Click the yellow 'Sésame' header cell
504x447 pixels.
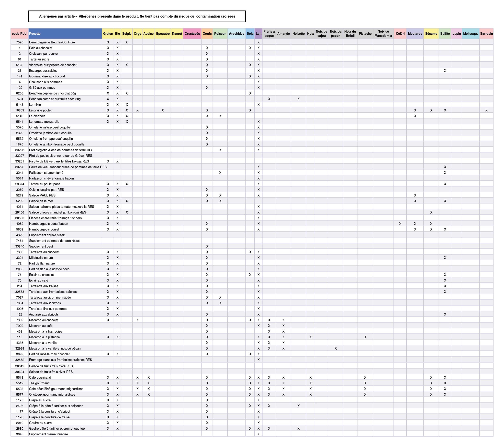click(x=431, y=34)
